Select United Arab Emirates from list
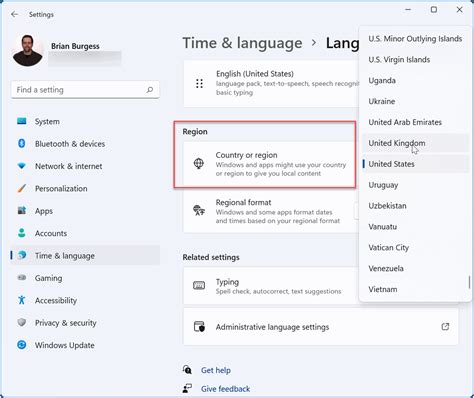The width and height of the screenshot is (474, 398). point(415,122)
